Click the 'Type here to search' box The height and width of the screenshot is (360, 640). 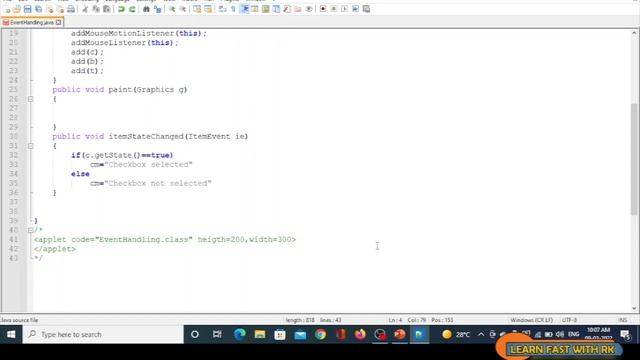[103, 334]
